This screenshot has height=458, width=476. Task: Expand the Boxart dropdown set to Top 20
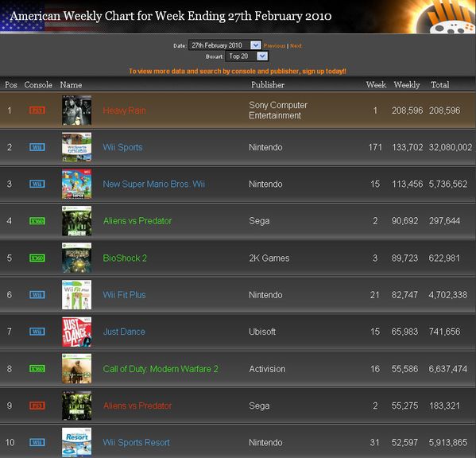[247, 56]
